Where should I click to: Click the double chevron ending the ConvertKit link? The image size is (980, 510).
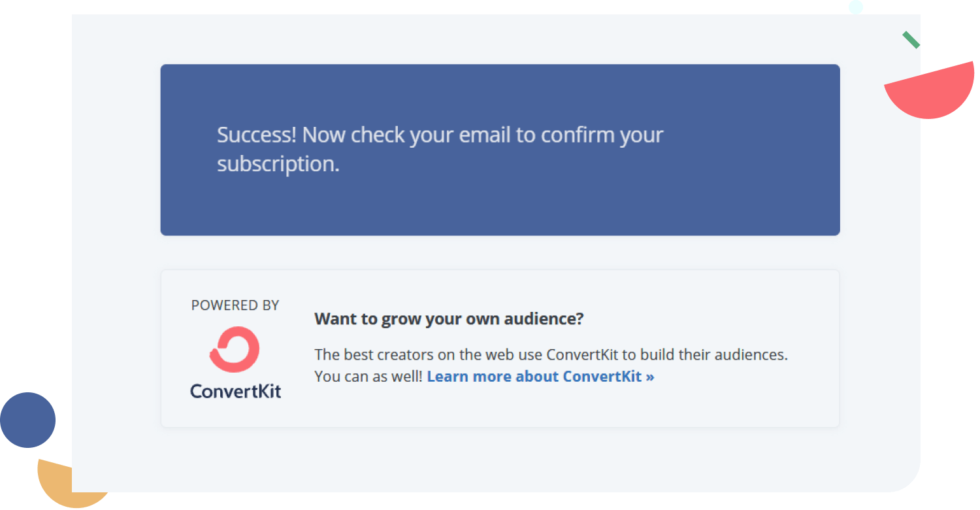pos(650,377)
